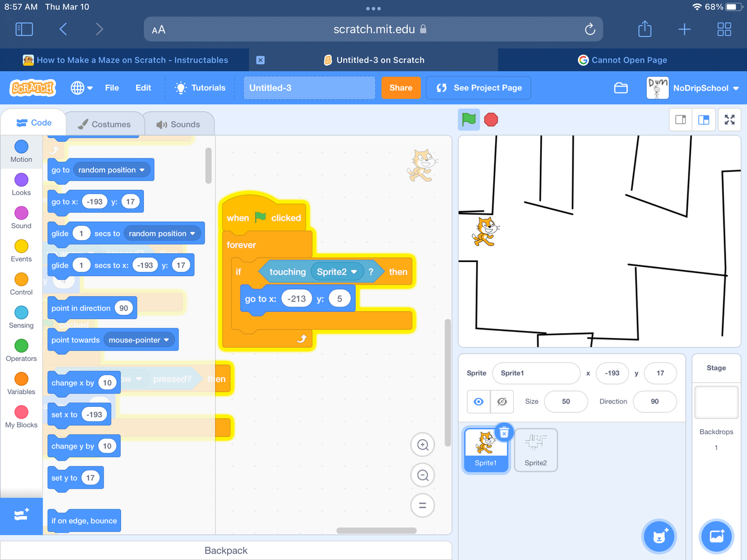The width and height of the screenshot is (747, 560).
Task: Click the orange Share button
Action: pyautogui.click(x=401, y=88)
